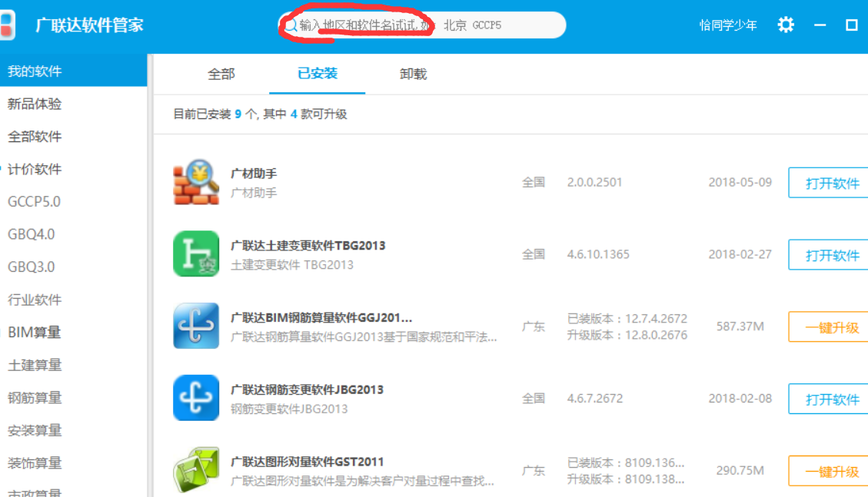Open the settings gear icon
This screenshot has height=497, width=868.
(x=786, y=25)
